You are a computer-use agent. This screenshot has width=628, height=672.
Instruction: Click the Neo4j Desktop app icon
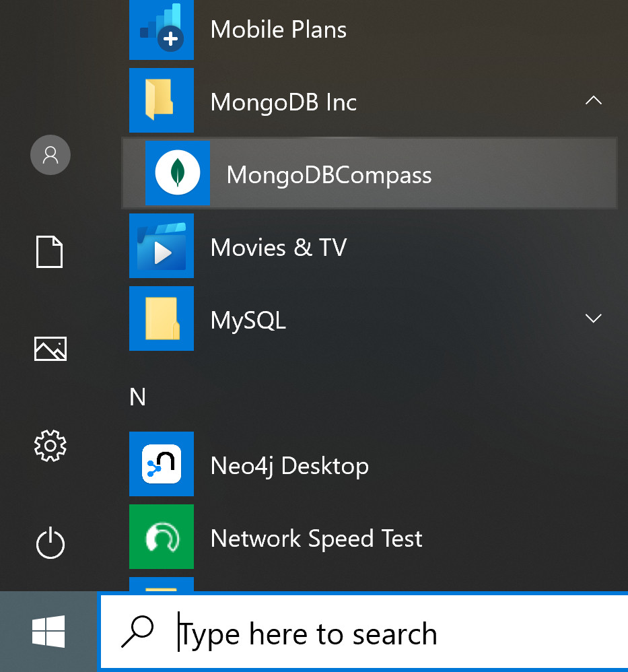(162, 465)
